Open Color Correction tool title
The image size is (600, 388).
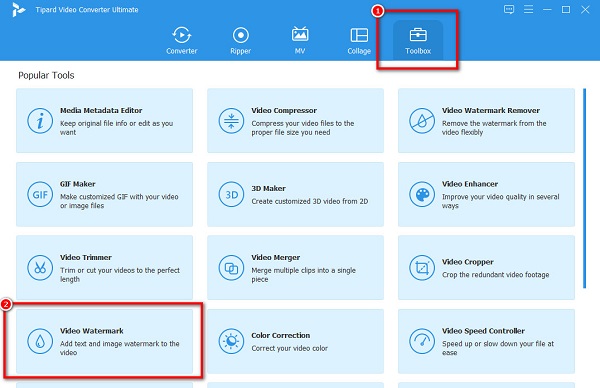click(x=280, y=336)
